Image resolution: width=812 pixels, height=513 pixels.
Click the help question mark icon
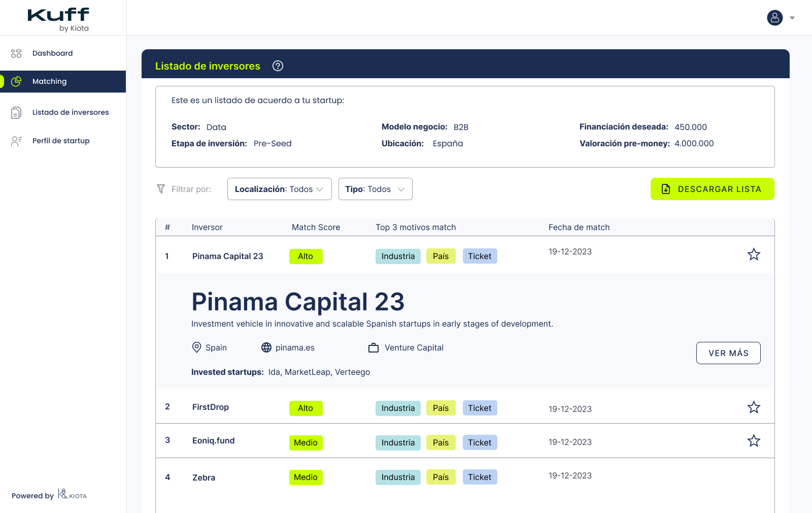[x=278, y=66]
